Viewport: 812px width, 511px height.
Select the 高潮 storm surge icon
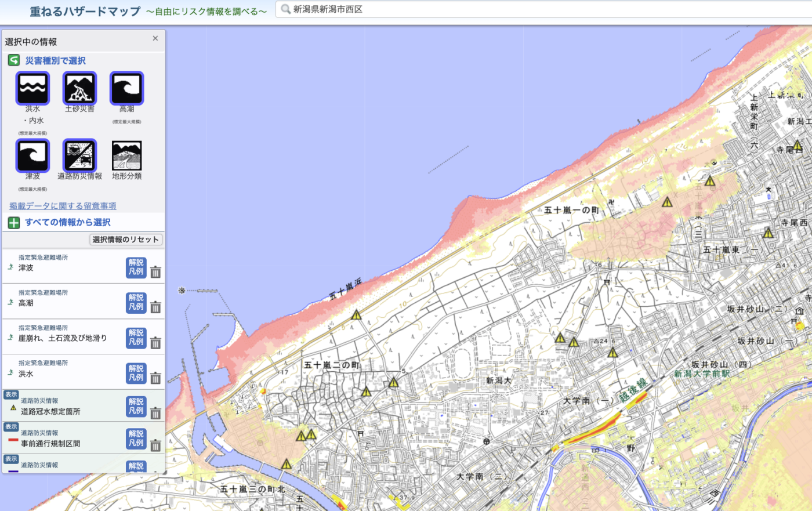126,88
